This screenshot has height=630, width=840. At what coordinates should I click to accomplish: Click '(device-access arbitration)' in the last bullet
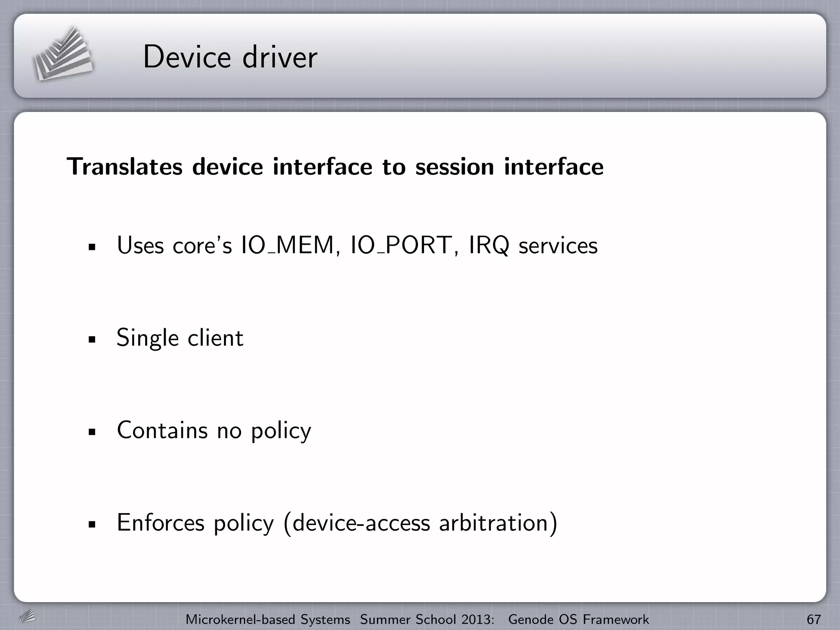click(x=420, y=523)
